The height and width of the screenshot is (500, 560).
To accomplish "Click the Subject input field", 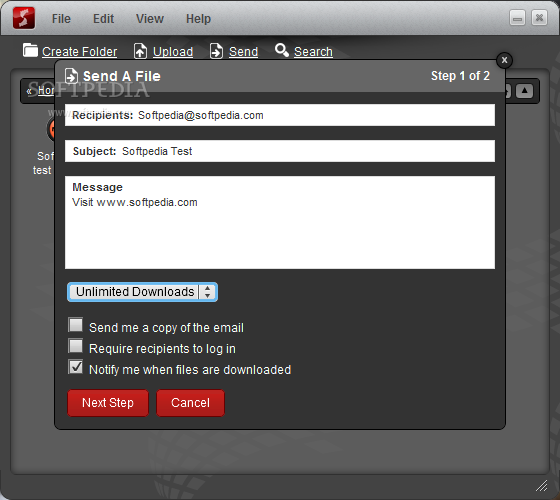I will (280, 151).
